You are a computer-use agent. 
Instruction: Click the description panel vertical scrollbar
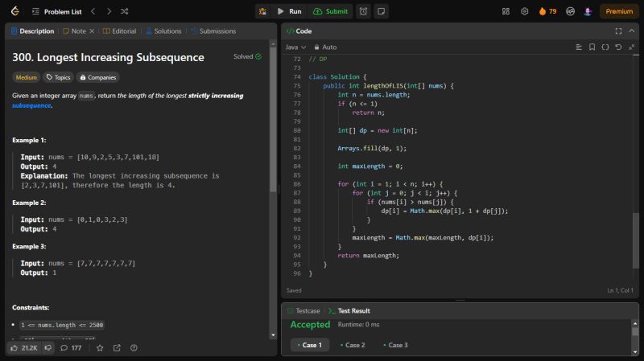[273, 120]
